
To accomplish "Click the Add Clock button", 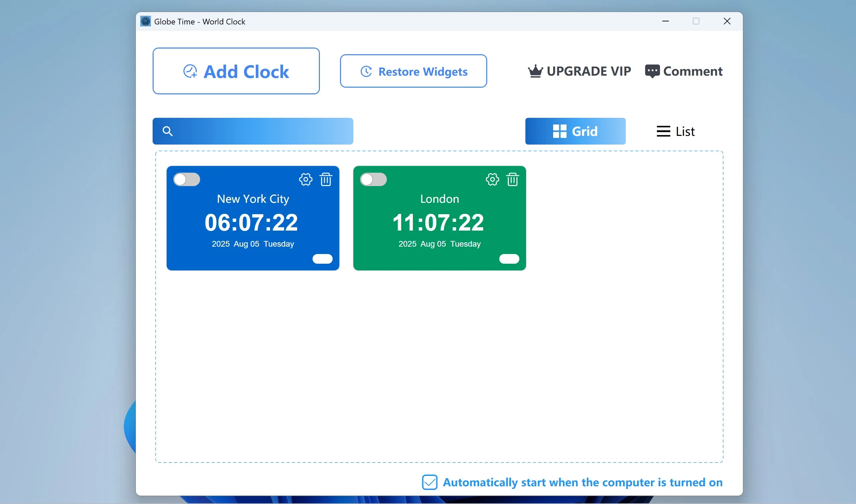I will tap(236, 71).
